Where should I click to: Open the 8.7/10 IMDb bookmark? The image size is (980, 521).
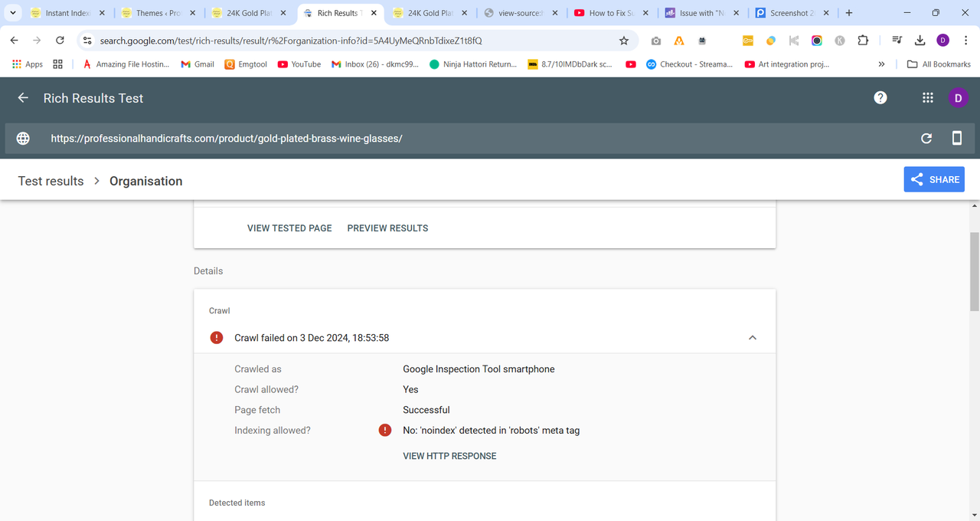[x=570, y=64]
